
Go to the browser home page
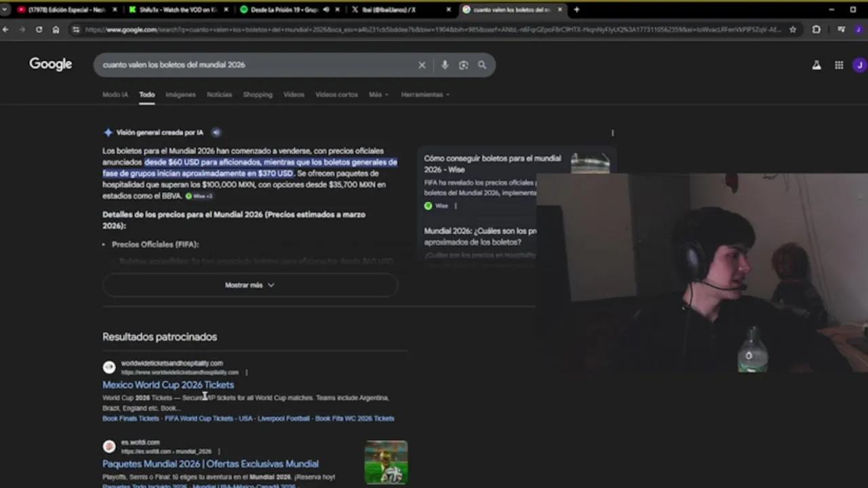56,30
